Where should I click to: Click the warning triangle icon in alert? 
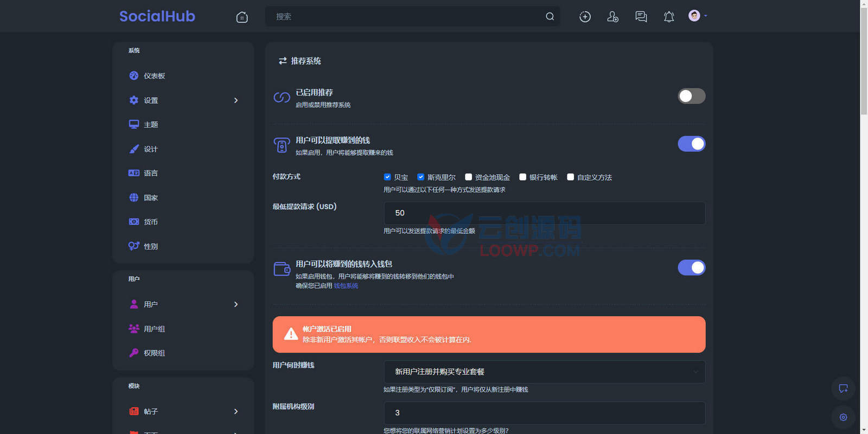pos(291,334)
